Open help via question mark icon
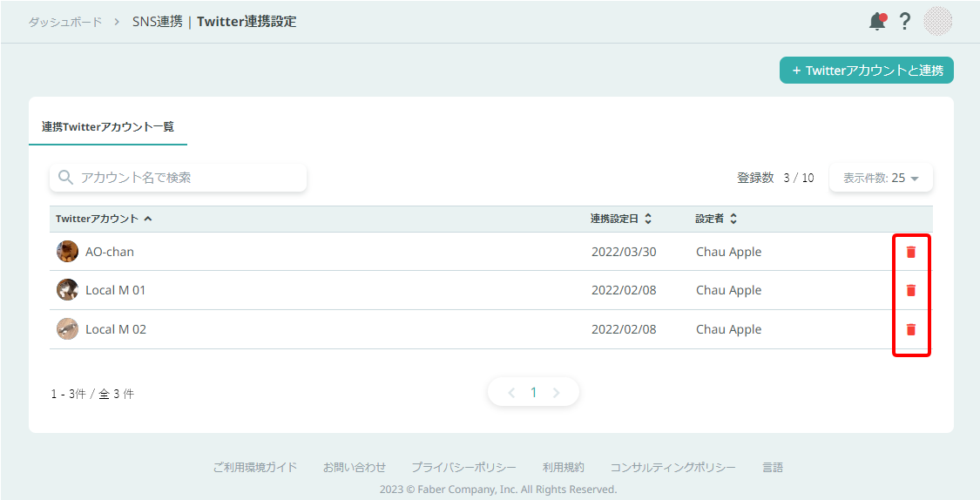Image resolution: width=980 pixels, height=500 pixels. 905,22
